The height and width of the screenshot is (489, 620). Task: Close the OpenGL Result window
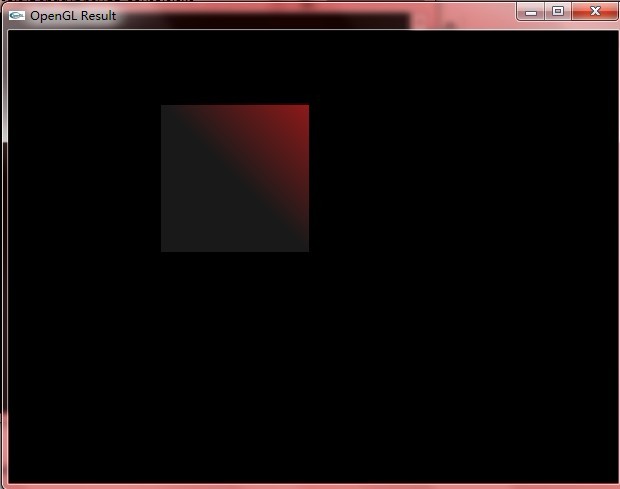(x=595, y=11)
